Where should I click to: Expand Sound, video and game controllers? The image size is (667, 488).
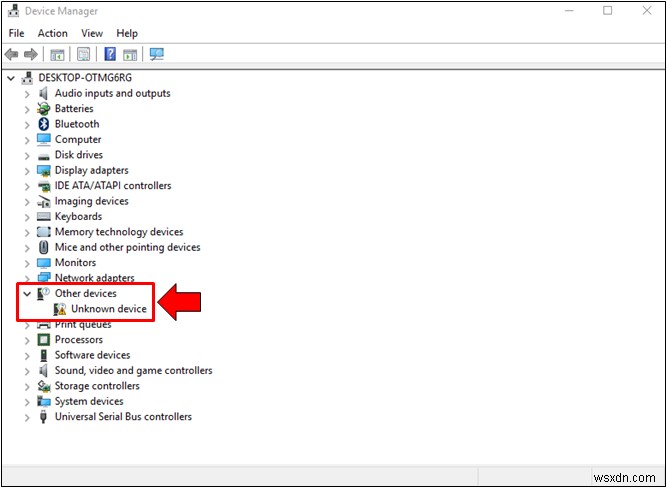click(27, 371)
